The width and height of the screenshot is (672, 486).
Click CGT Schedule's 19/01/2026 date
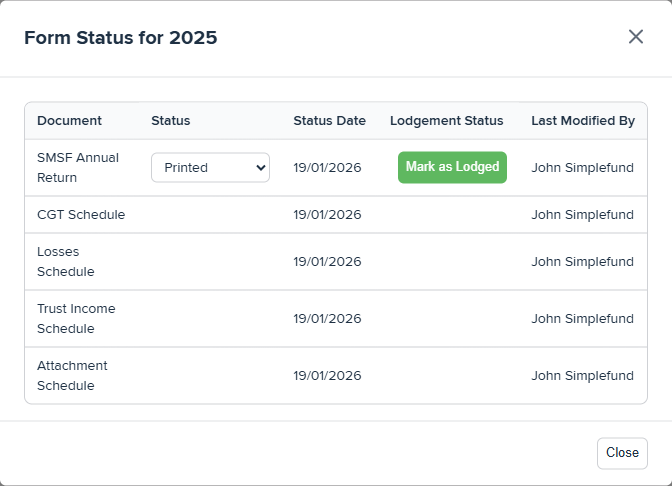(x=327, y=215)
